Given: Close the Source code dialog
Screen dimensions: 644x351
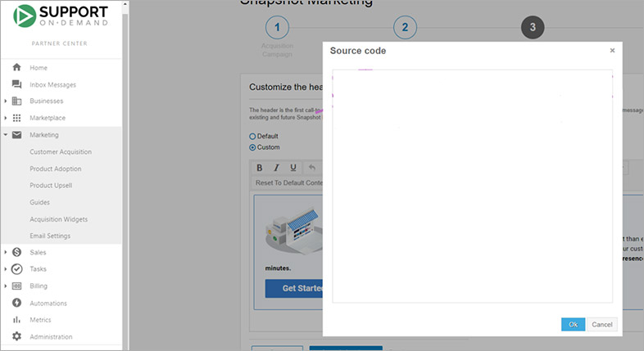Looking at the screenshot, I should click(612, 51).
